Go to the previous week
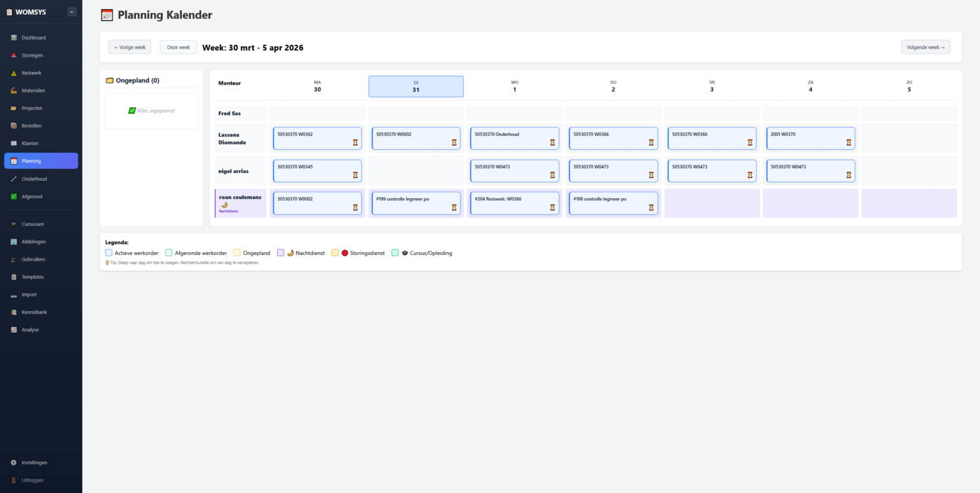980x493 pixels. click(129, 47)
